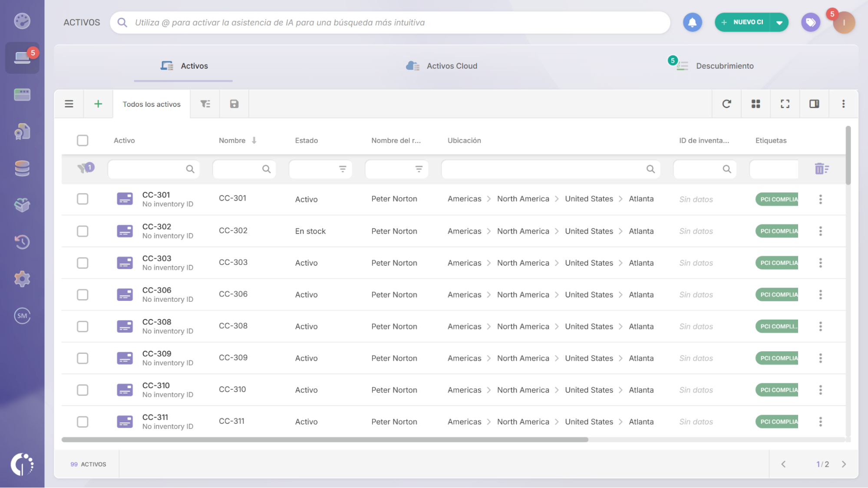This screenshot has width=868, height=488.
Task: Check the checkbox for CC-301
Action: [83, 199]
